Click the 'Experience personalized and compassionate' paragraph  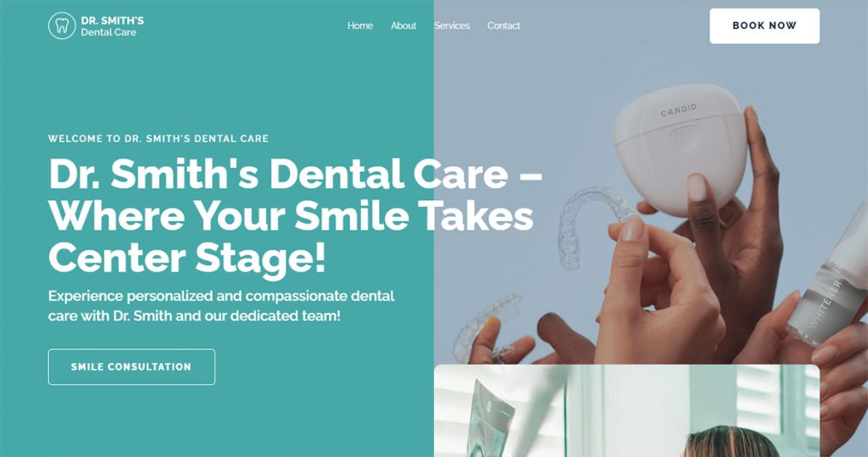[x=221, y=306]
